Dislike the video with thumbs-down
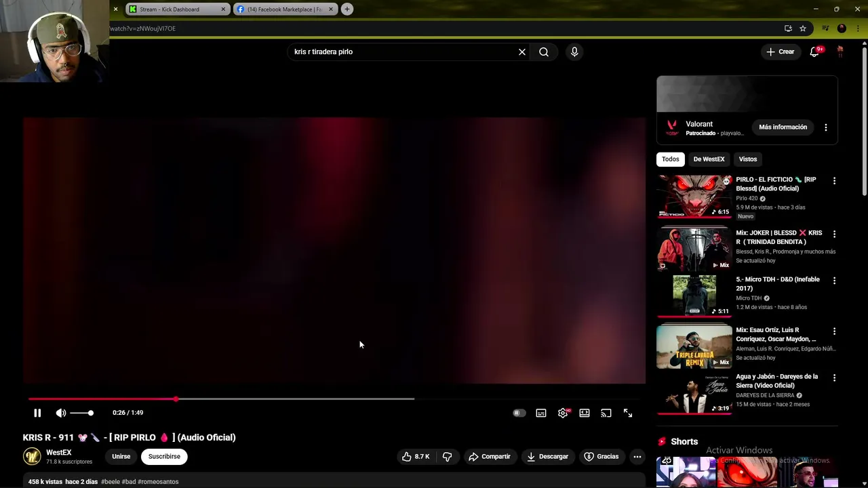868x488 pixels. 447,457
